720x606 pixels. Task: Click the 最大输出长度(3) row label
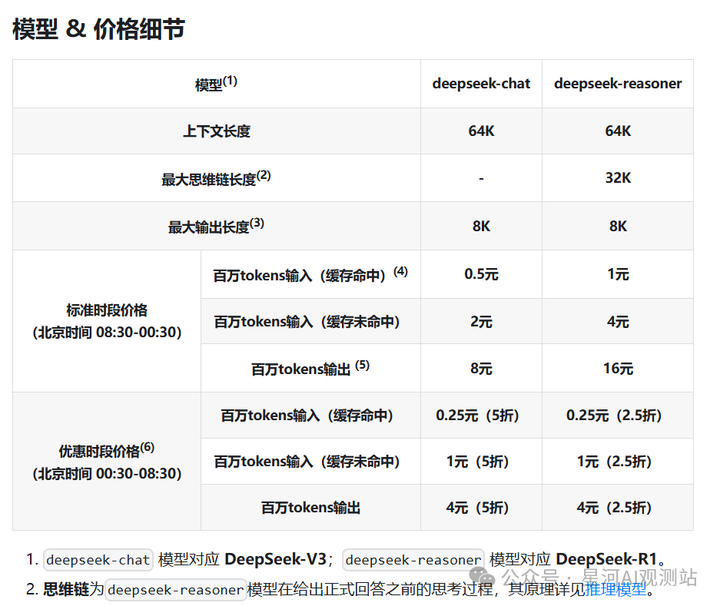pos(216,226)
